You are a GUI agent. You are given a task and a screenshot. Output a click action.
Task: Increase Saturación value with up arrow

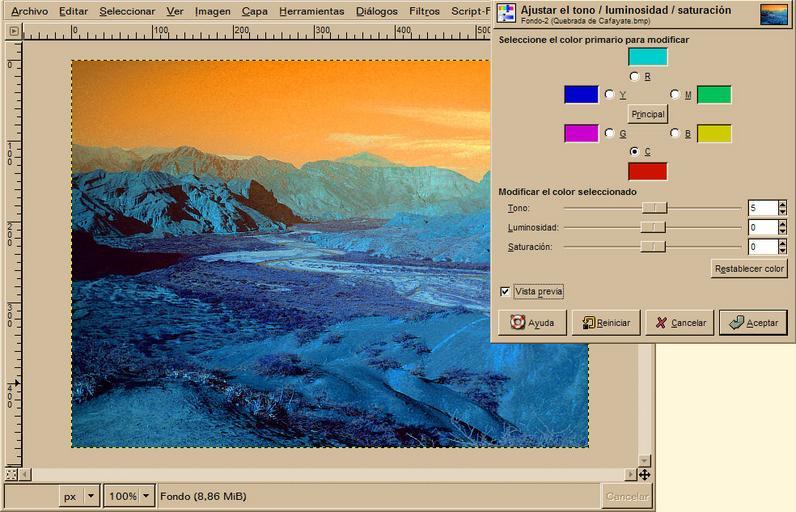pyautogui.click(x=782, y=243)
